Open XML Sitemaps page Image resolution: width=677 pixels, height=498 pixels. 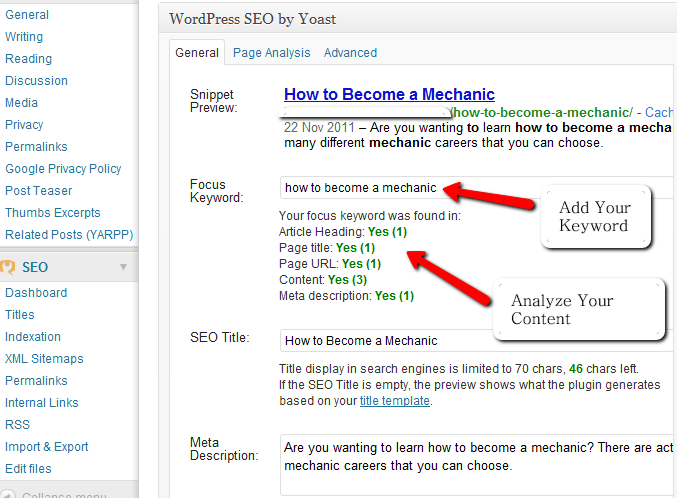tap(44, 359)
